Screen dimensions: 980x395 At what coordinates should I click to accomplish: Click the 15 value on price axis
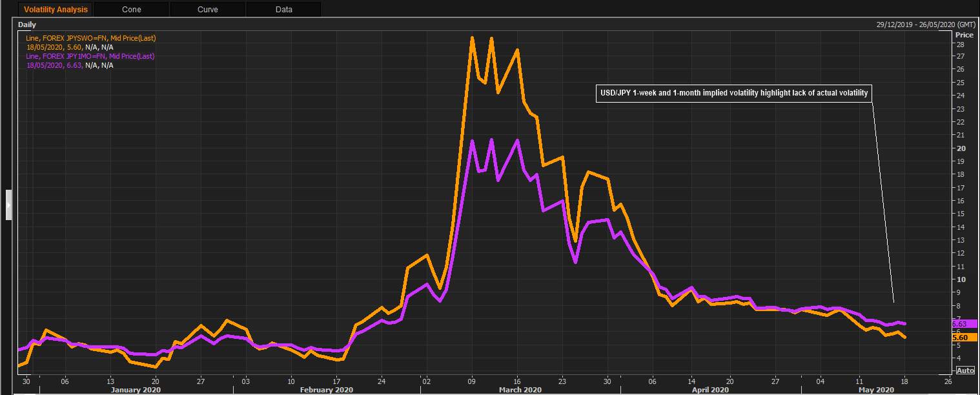[x=961, y=214]
